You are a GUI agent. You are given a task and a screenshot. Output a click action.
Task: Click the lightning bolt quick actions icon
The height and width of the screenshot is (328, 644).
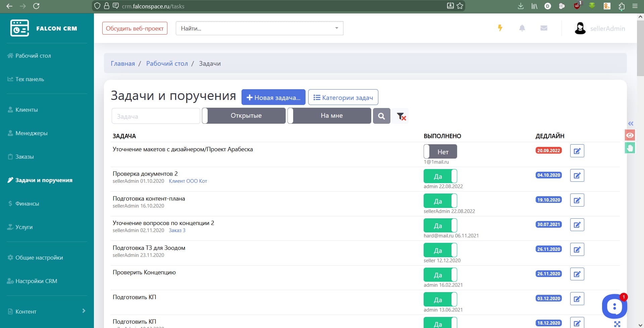pos(500,28)
